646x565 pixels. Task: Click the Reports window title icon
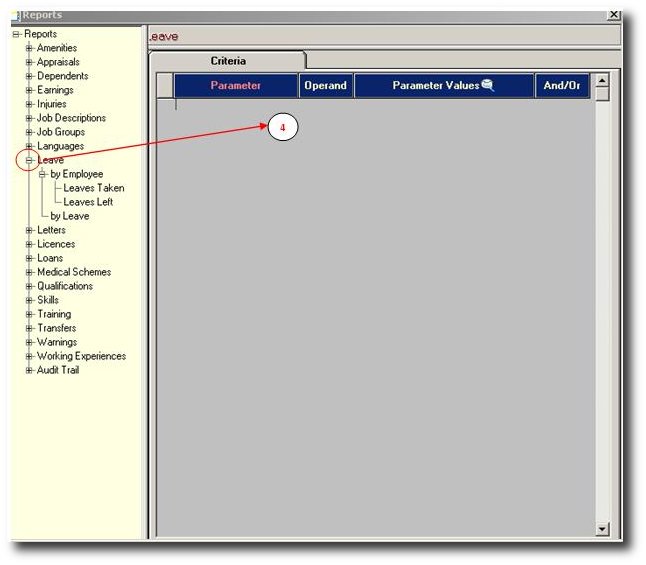click(15, 15)
